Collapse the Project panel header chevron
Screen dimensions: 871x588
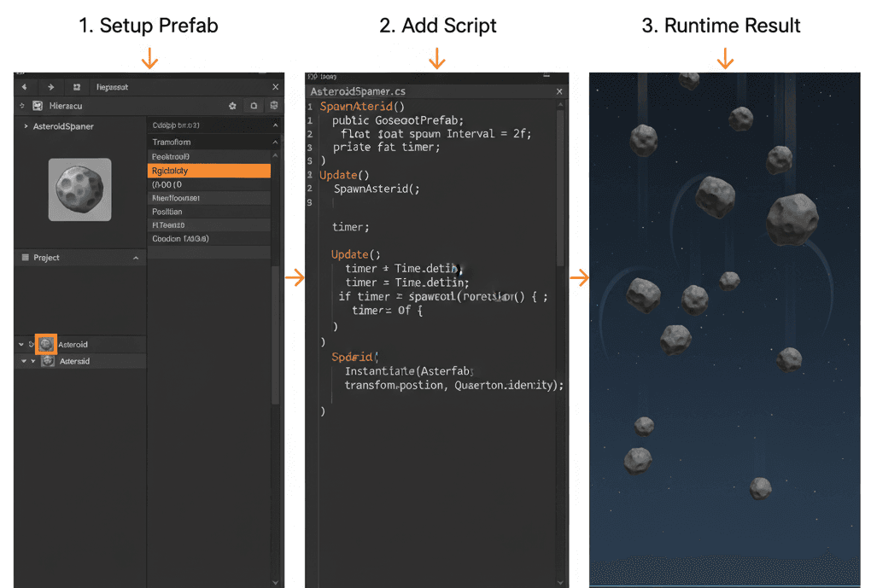[x=136, y=258]
